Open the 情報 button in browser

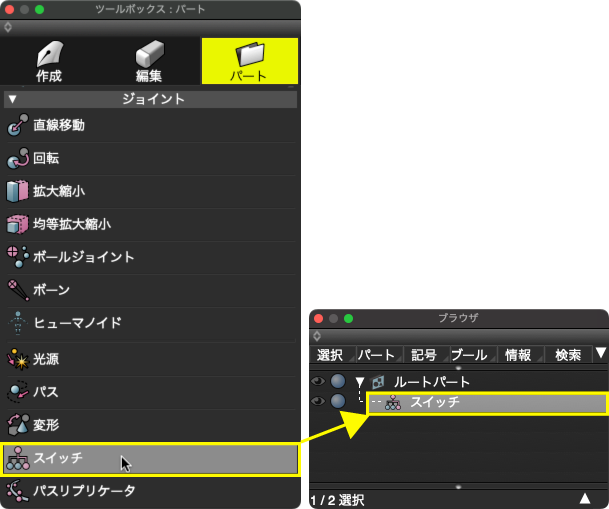[518, 355]
